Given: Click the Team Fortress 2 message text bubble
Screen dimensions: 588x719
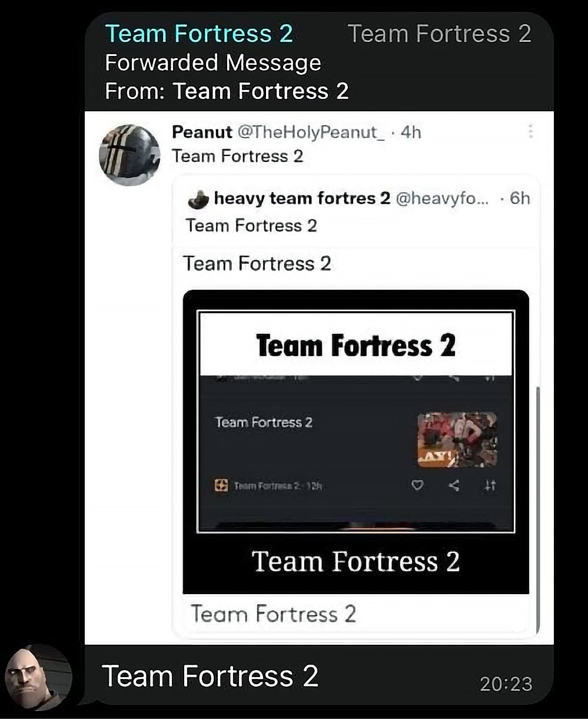Looking at the screenshot, I should [210, 676].
